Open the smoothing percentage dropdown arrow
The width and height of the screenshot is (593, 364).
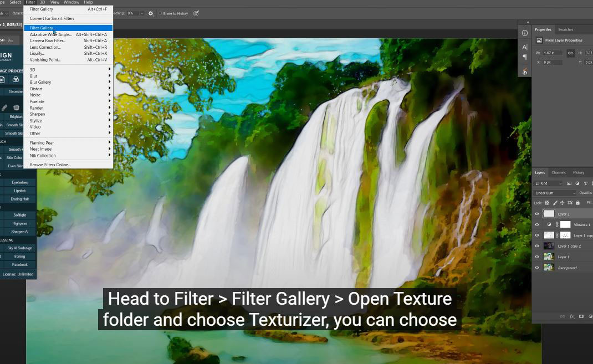click(x=142, y=13)
